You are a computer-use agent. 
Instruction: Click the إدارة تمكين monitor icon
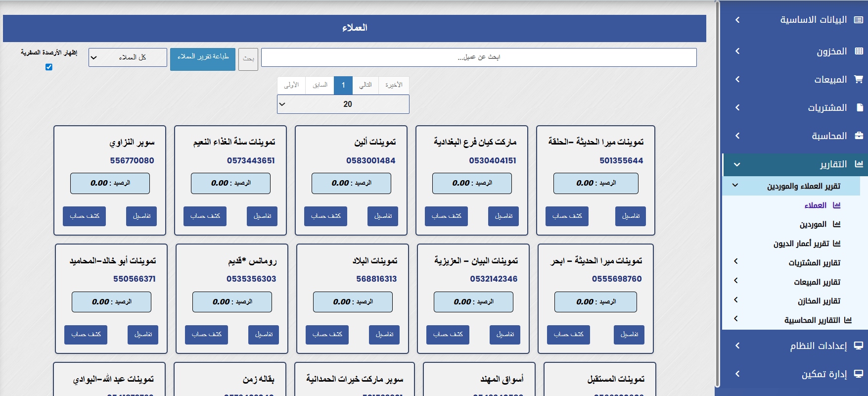point(859,374)
